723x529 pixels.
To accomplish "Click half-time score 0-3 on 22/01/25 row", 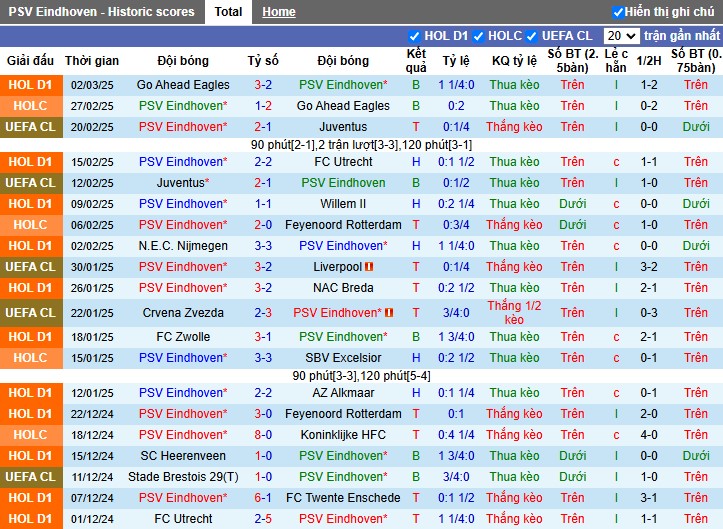I will coord(649,313).
